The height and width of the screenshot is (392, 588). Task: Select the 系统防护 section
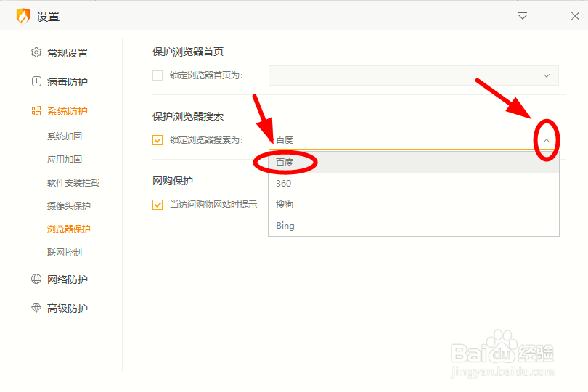pos(67,111)
